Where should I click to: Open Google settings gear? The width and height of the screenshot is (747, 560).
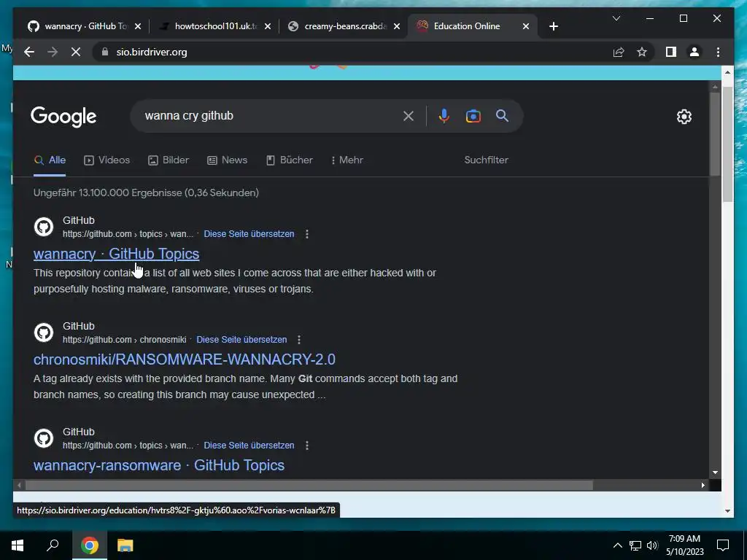[684, 117]
